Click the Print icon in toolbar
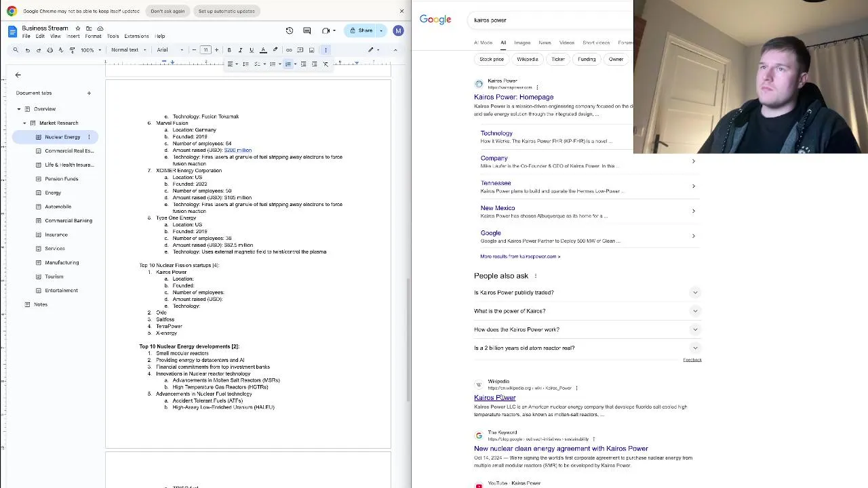The height and width of the screenshot is (488, 868). pyautogui.click(x=50, y=50)
